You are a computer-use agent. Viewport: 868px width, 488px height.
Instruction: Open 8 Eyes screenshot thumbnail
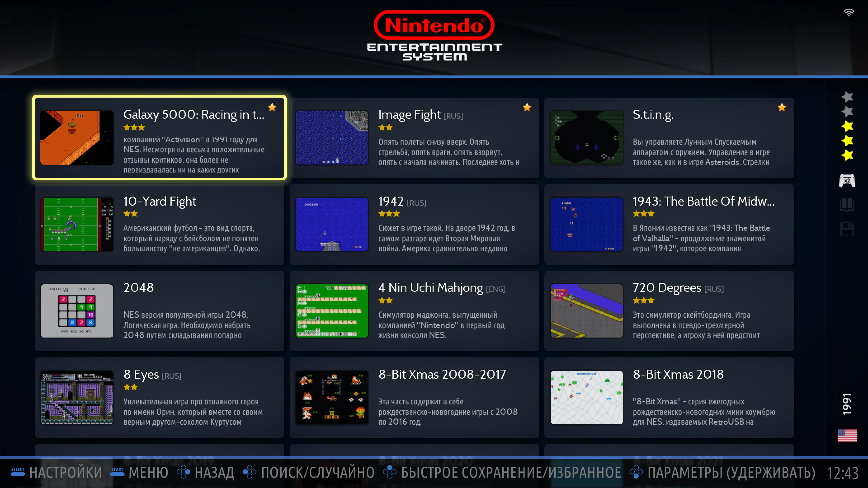77,397
